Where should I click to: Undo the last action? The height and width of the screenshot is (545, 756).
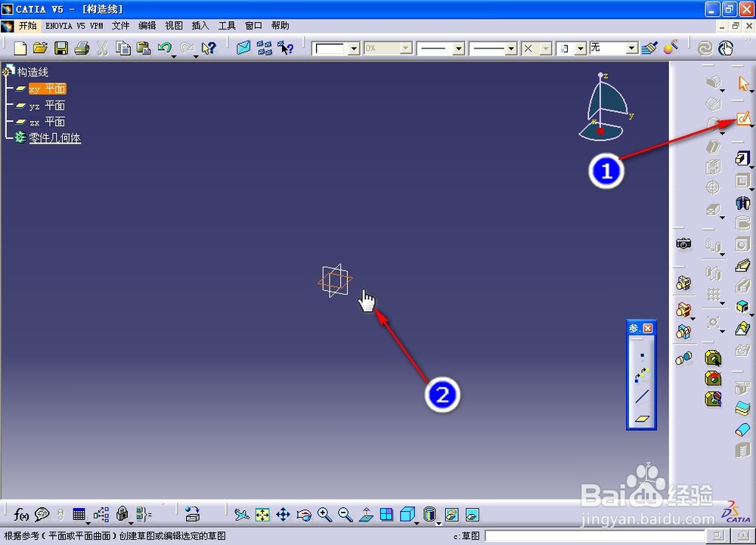coord(164,47)
